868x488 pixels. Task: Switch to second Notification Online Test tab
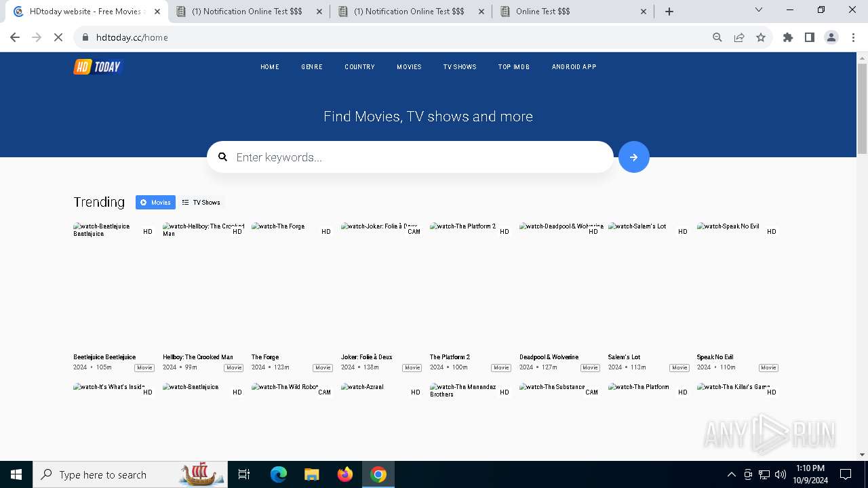pos(411,12)
